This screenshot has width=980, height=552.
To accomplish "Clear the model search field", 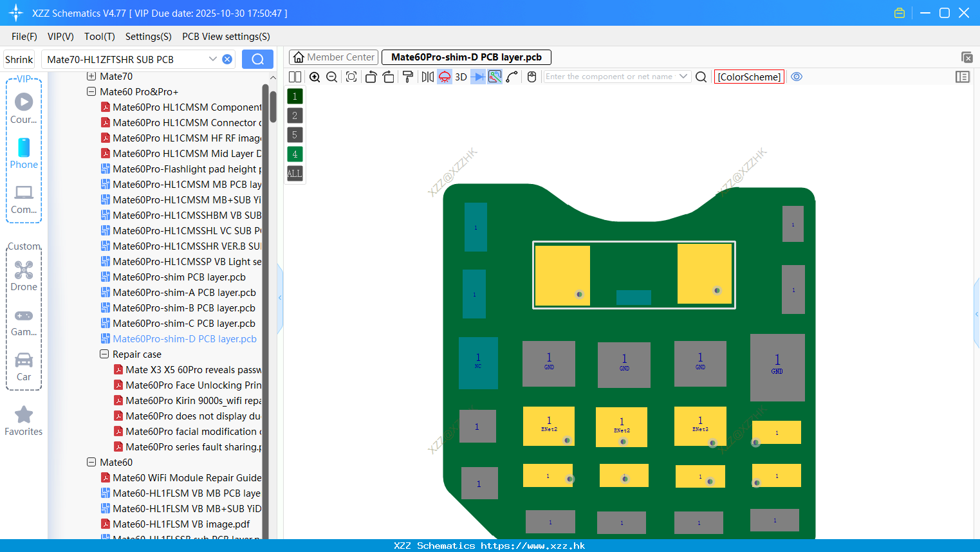I will tap(227, 59).
